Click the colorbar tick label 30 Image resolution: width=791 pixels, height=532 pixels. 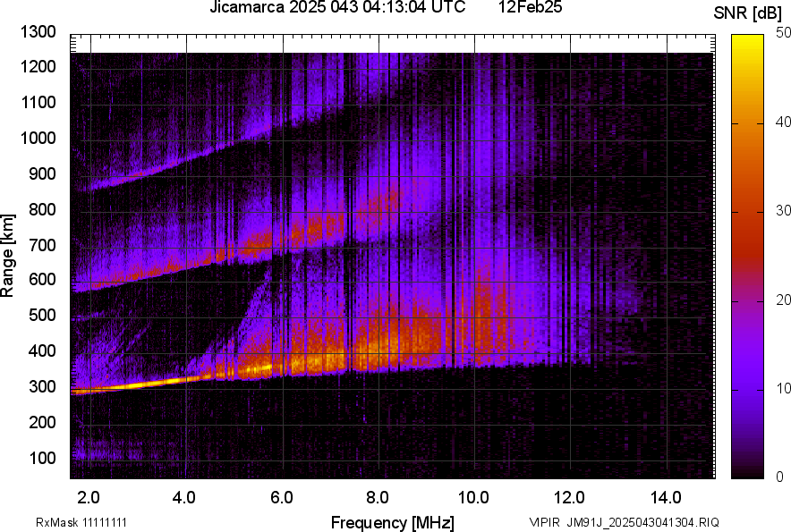[x=784, y=210]
